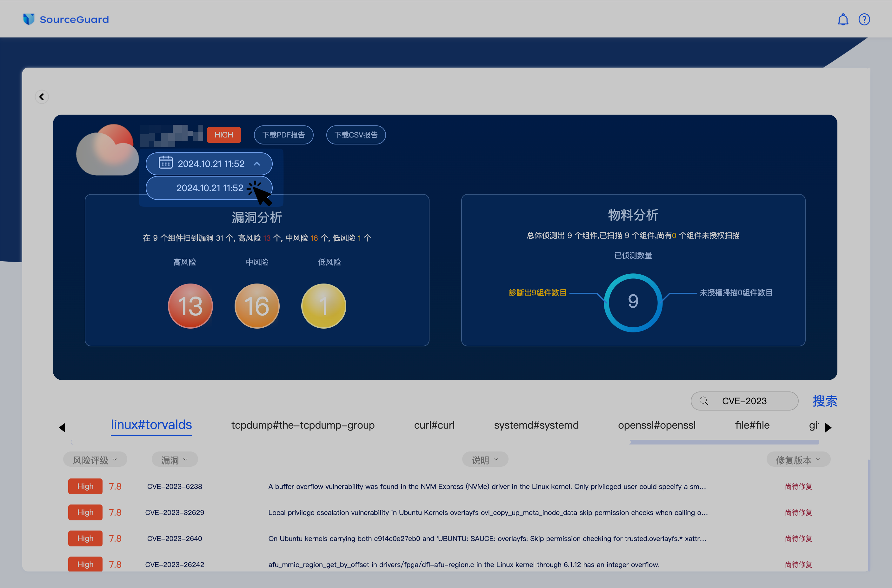
Task: Open the notification bell
Action: pyautogui.click(x=843, y=19)
